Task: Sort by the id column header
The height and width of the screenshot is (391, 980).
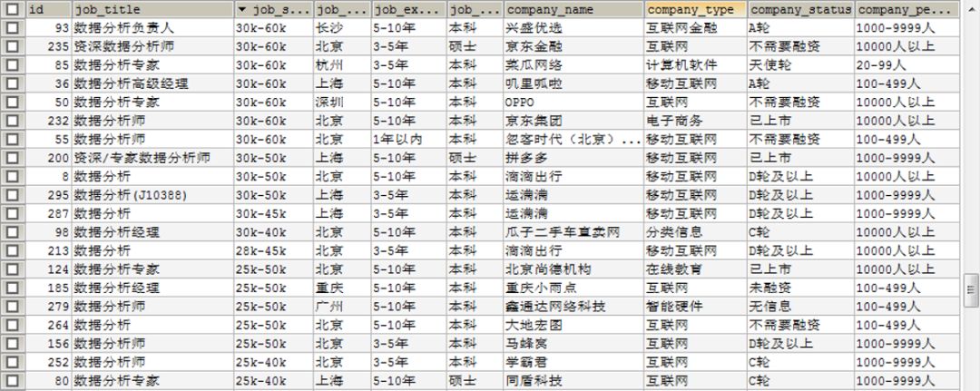Action: pyautogui.click(x=48, y=9)
